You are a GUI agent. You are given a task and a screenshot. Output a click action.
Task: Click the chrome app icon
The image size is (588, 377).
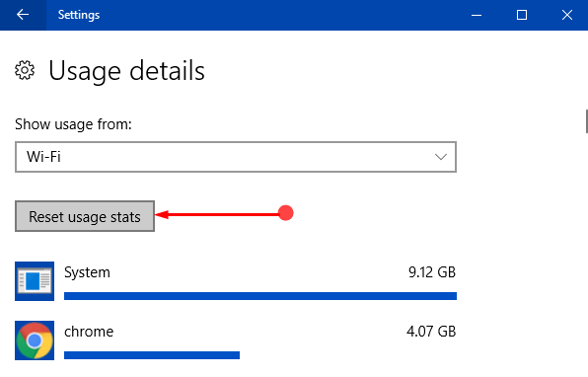[x=35, y=340]
